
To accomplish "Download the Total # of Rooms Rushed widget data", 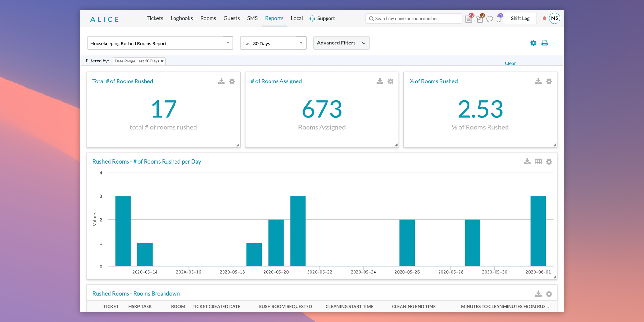I will point(221,81).
